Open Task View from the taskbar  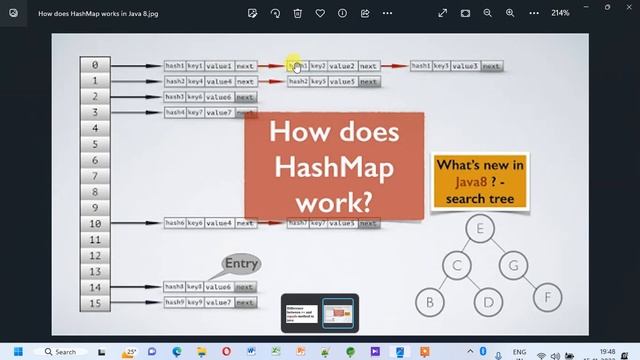click(102, 352)
